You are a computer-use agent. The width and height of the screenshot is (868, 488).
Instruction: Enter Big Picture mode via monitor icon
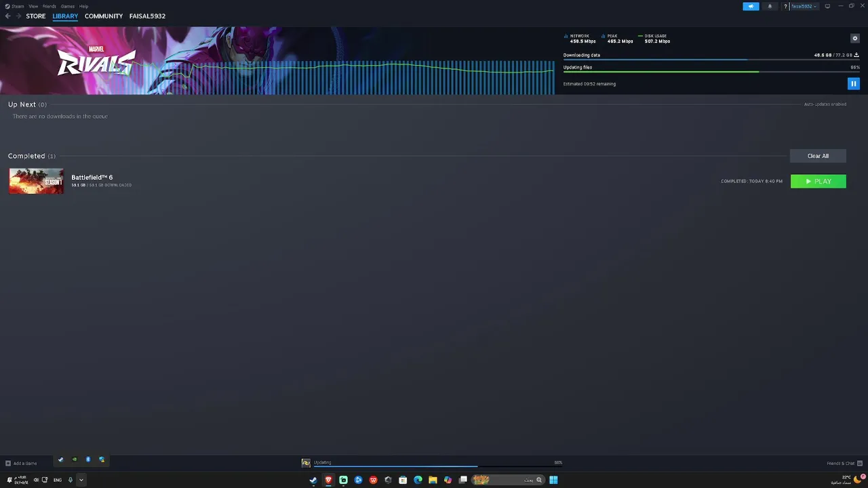point(827,6)
